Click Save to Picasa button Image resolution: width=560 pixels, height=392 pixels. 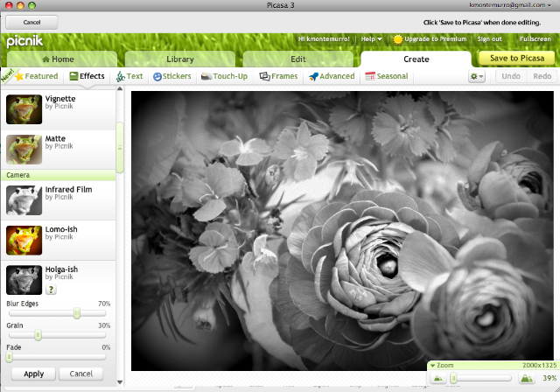[x=517, y=59]
